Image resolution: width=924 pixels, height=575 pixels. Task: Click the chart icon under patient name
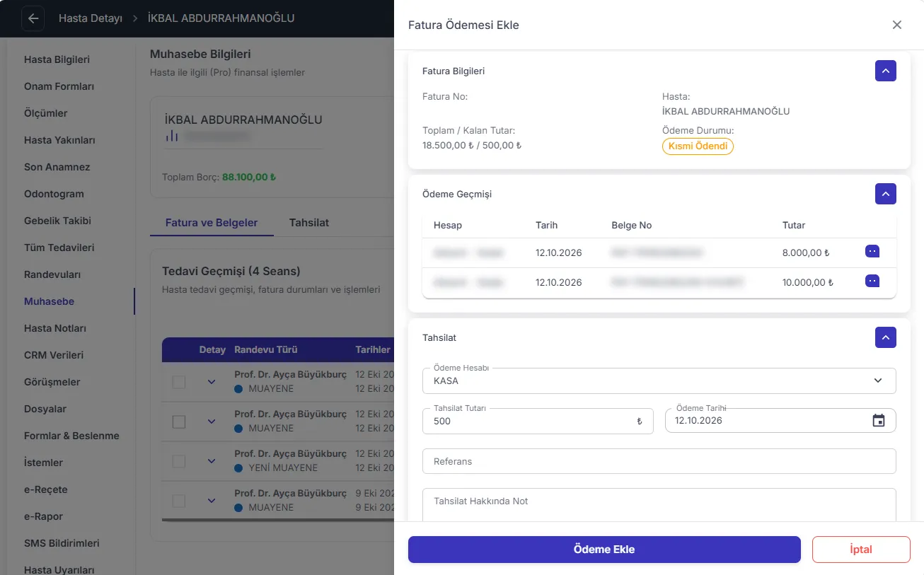pos(172,136)
